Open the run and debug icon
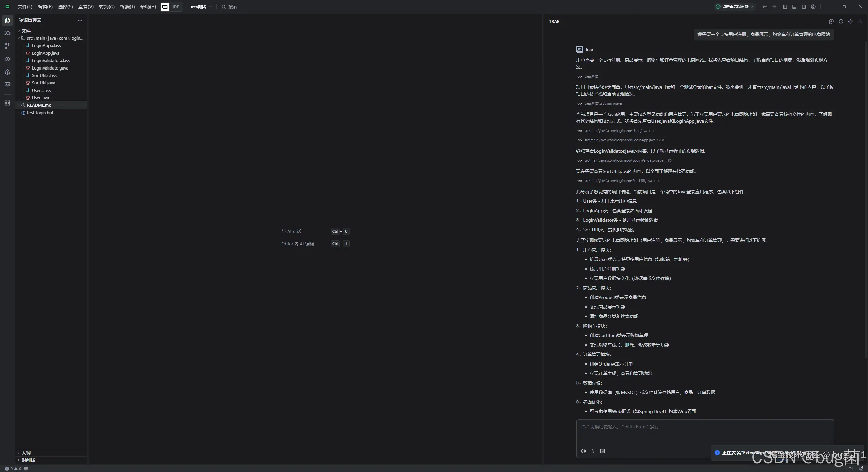The height and width of the screenshot is (472, 868). point(7,72)
